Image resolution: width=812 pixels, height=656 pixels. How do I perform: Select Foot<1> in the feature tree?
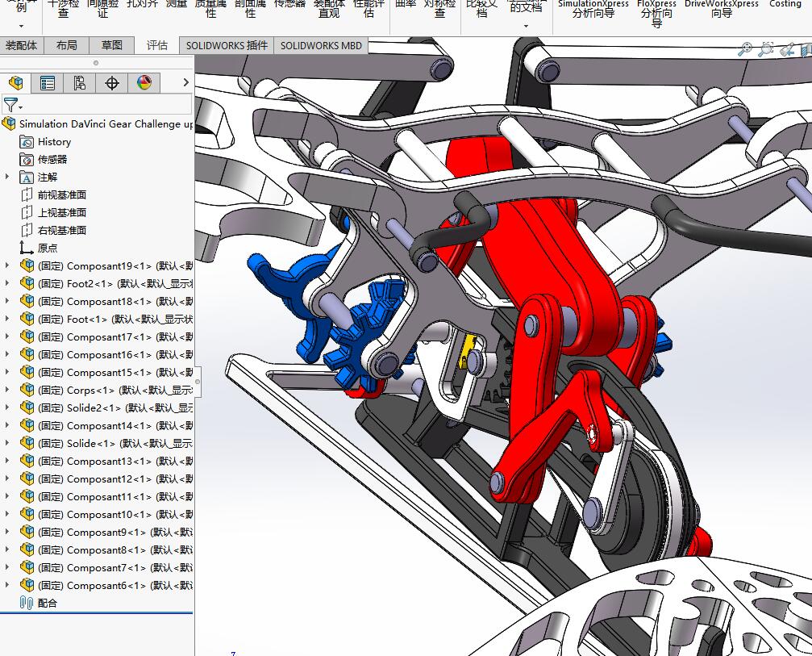106,319
